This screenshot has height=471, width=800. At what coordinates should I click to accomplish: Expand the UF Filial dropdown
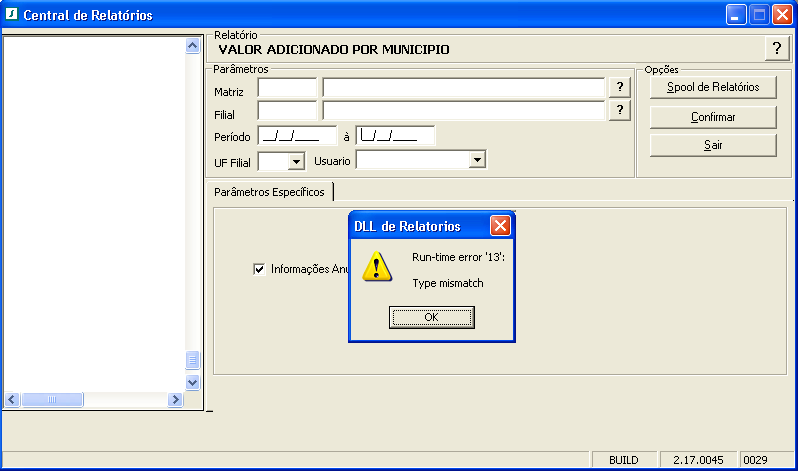[x=296, y=162]
